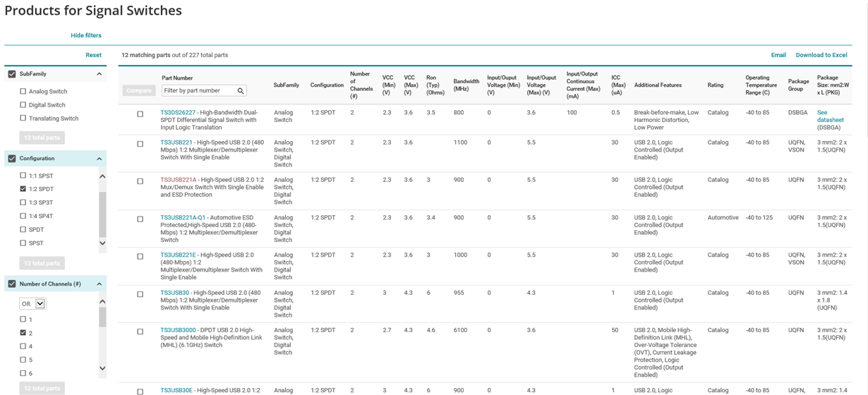Check the Analog Switch filter checkbox
Screen dimensions: 868x395
23,91
